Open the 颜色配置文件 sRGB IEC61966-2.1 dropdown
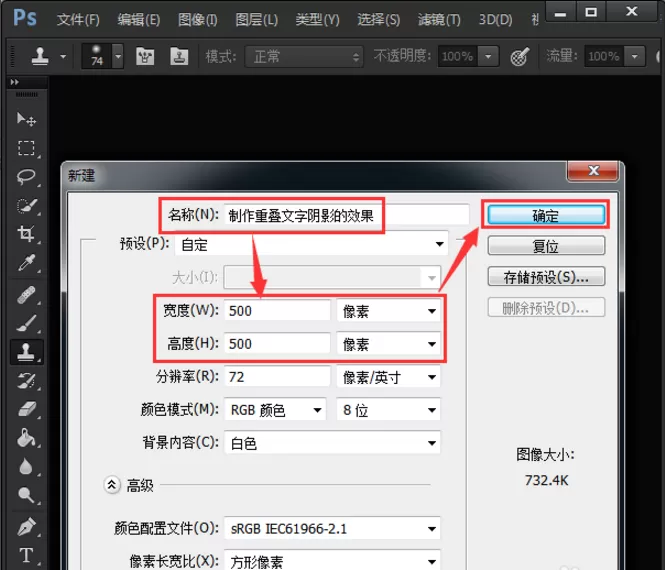 (332, 528)
